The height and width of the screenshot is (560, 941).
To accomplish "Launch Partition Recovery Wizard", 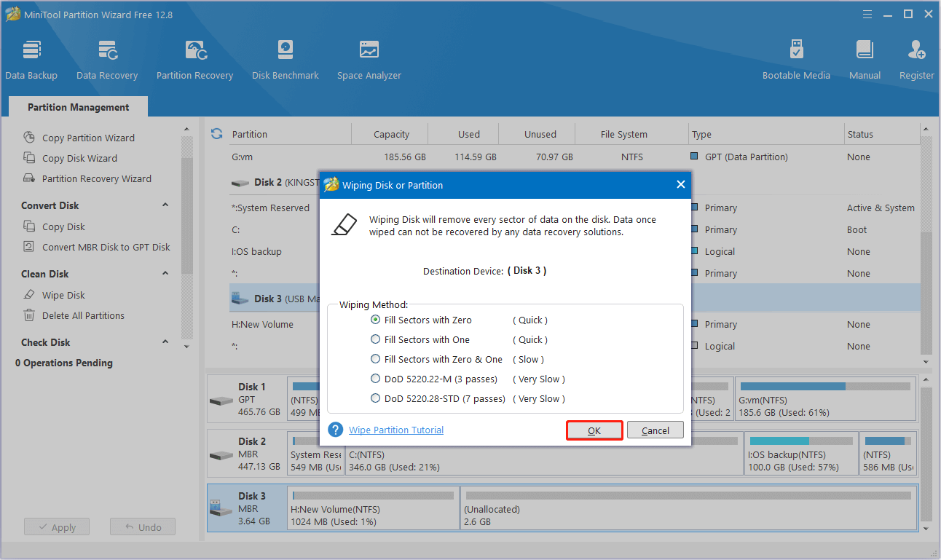I will tap(97, 178).
